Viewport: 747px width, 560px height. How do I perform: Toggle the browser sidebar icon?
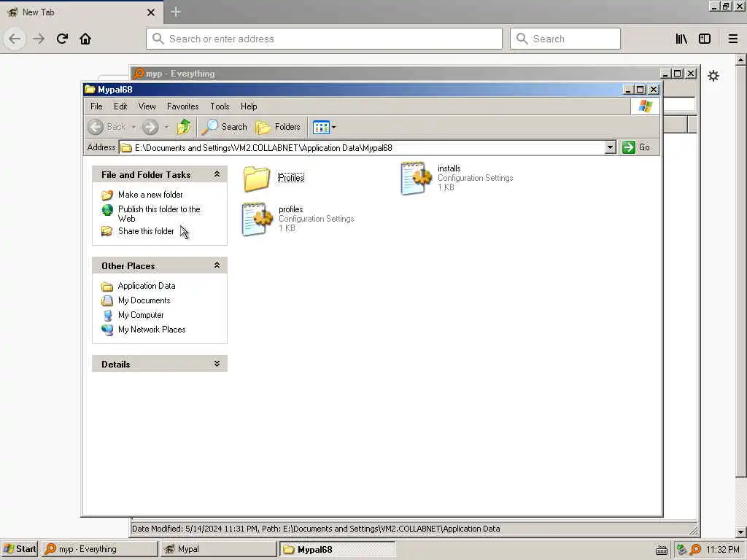click(x=705, y=39)
